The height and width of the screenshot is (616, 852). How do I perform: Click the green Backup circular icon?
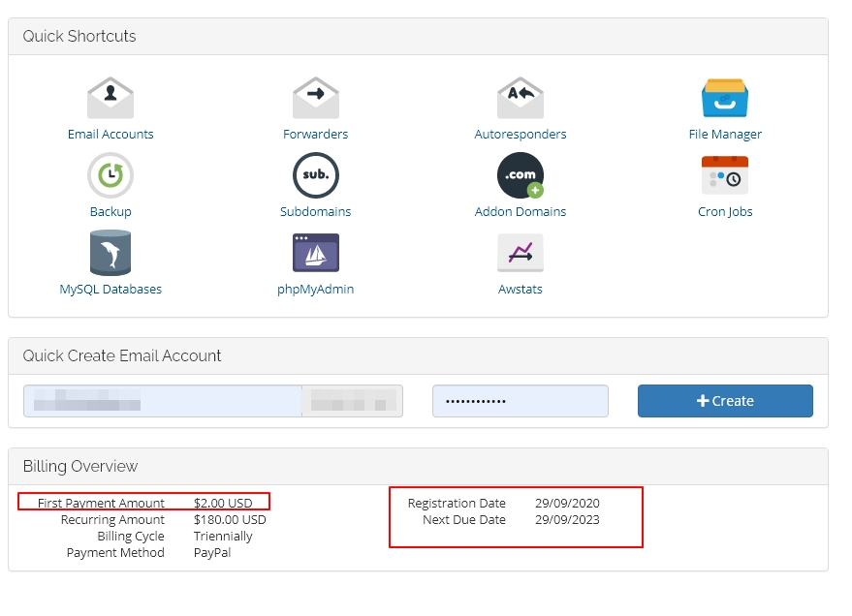point(110,176)
